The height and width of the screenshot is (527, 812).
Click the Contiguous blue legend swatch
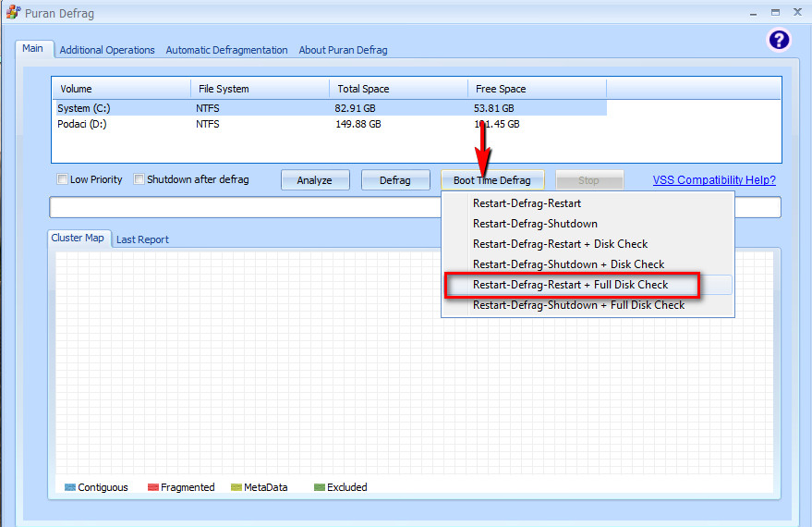[70, 487]
